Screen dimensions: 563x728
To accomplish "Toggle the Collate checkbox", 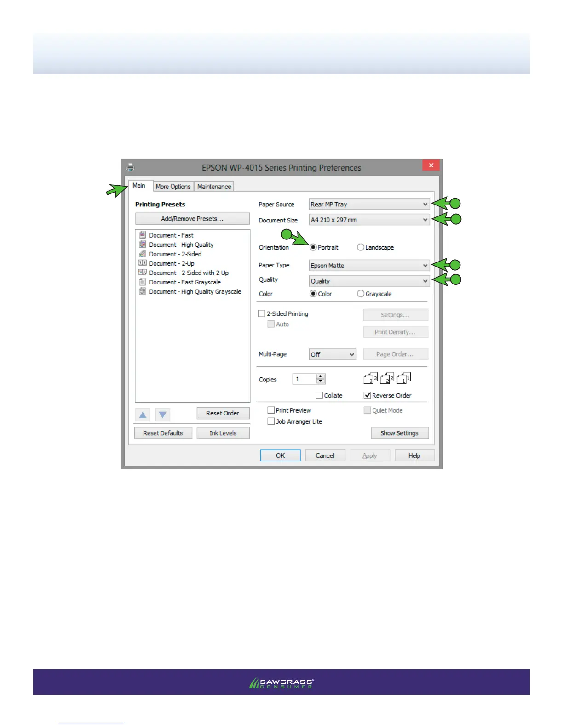I will 319,395.
